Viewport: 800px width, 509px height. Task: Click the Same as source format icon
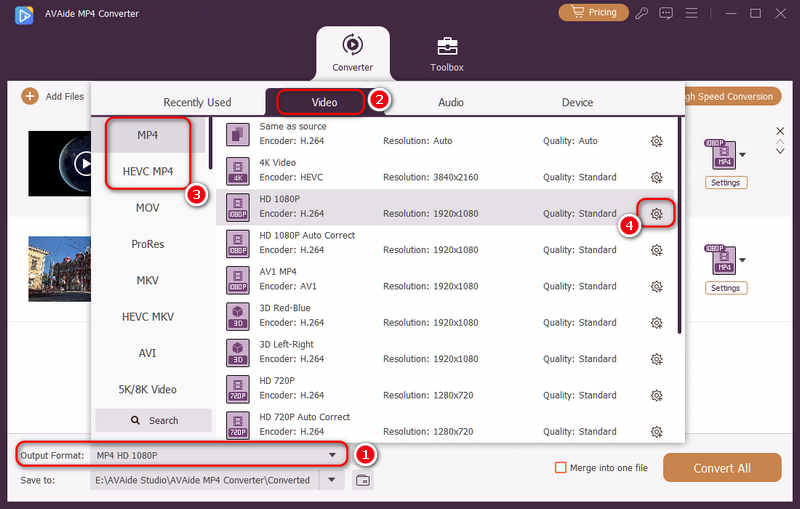tap(238, 135)
